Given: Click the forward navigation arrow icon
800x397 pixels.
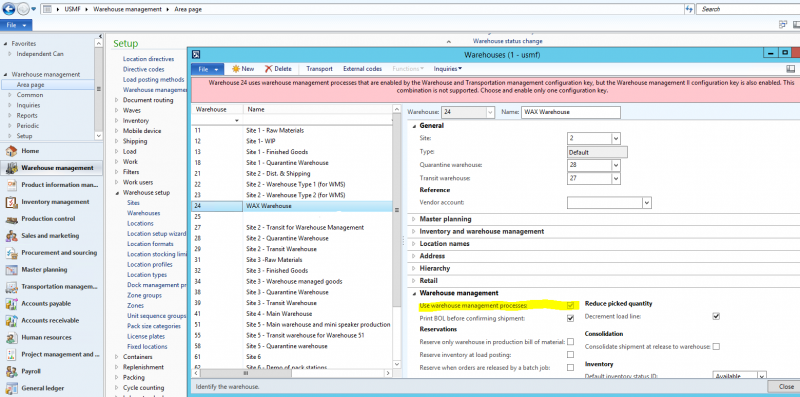Looking at the screenshot, I should [x=23, y=9].
